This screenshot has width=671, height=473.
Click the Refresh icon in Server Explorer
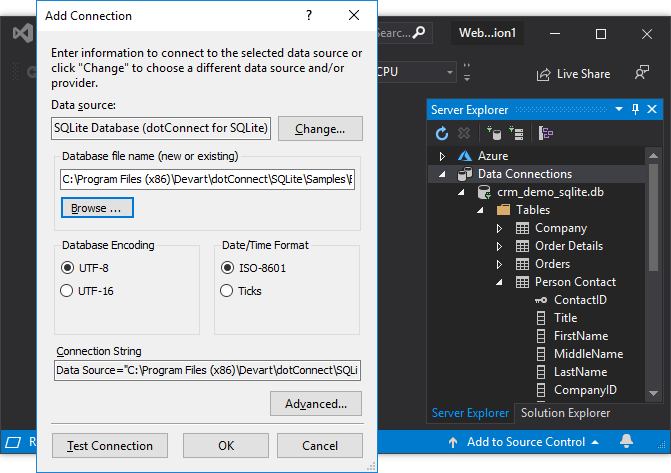[442, 132]
